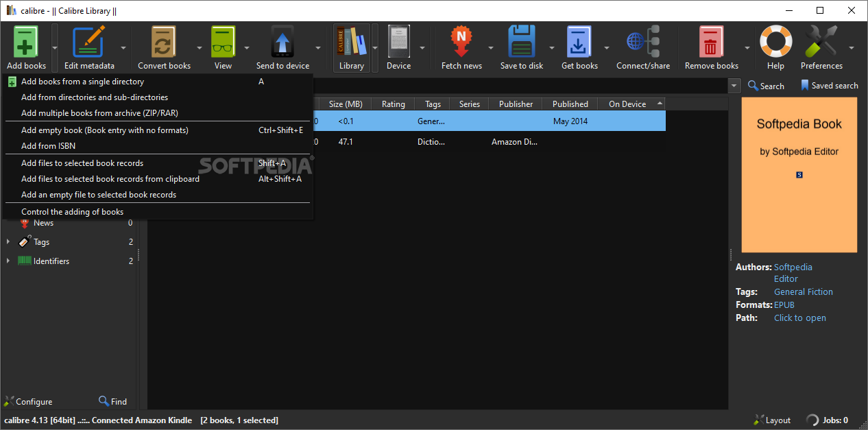
Task: Click the Tags column header
Action: click(433, 104)
